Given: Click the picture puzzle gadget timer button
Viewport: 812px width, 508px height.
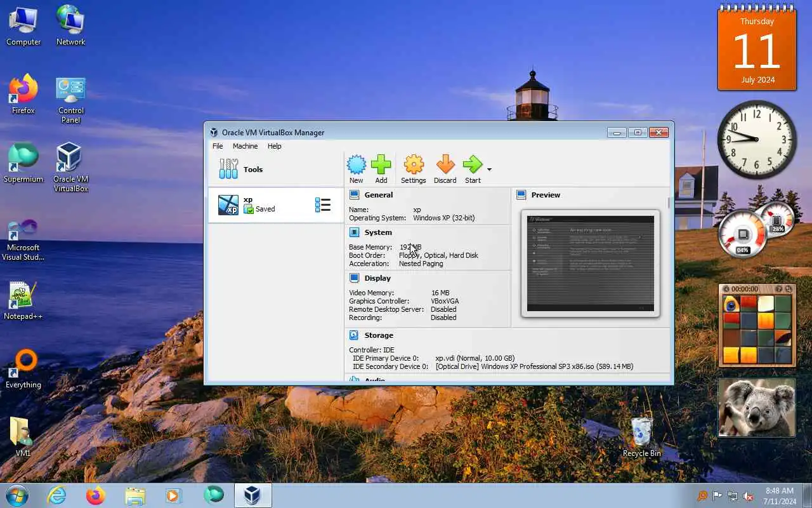Looking at the screenshot, I should [x=726, y=289].
